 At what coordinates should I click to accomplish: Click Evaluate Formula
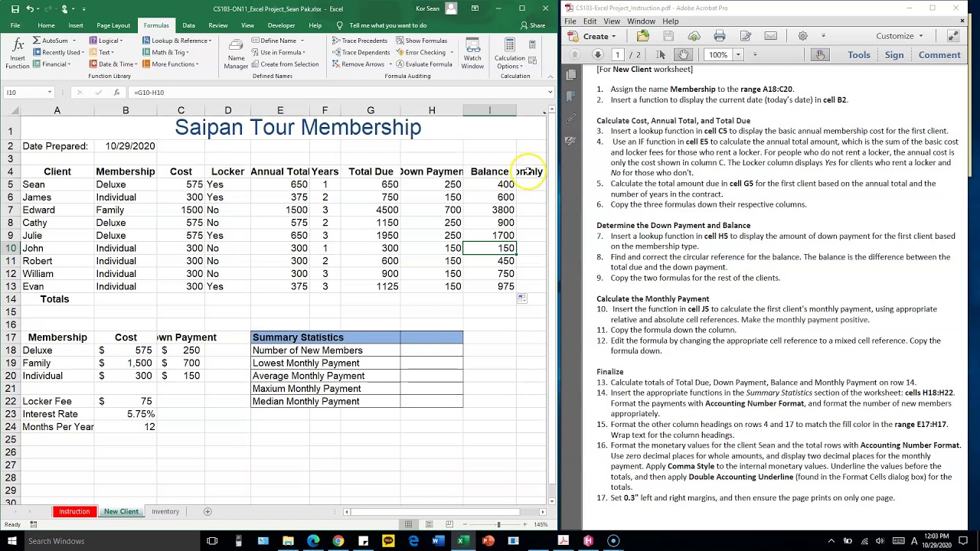pos(423,64)
